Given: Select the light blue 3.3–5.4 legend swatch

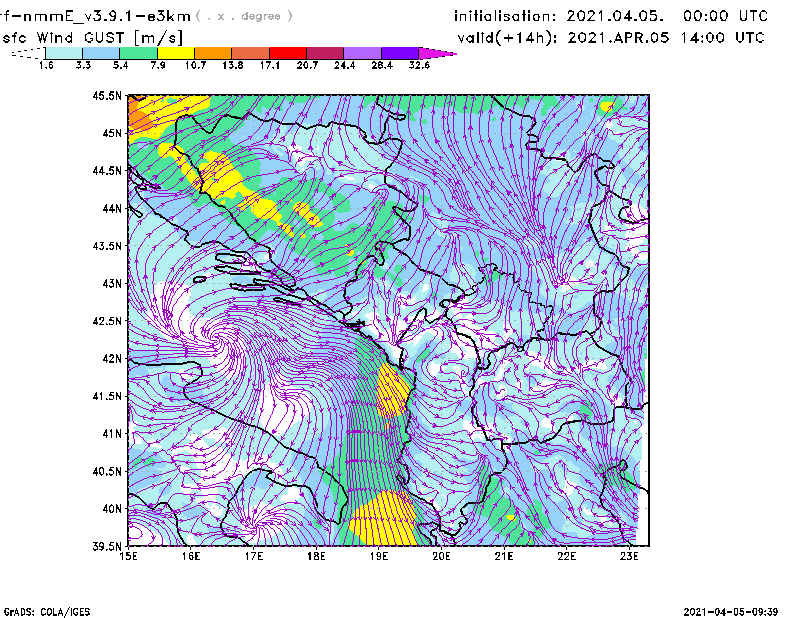Looking at the screenshot, I should pos(101,53).
